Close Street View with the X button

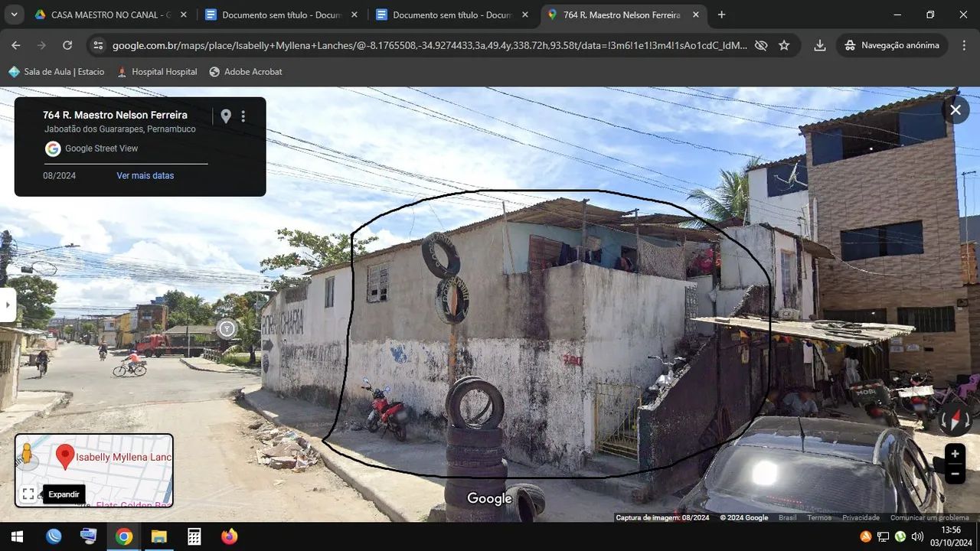[955, 110]
